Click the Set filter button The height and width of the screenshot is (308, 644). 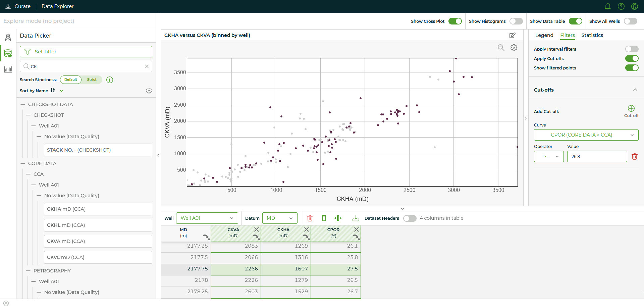(86, 52)
